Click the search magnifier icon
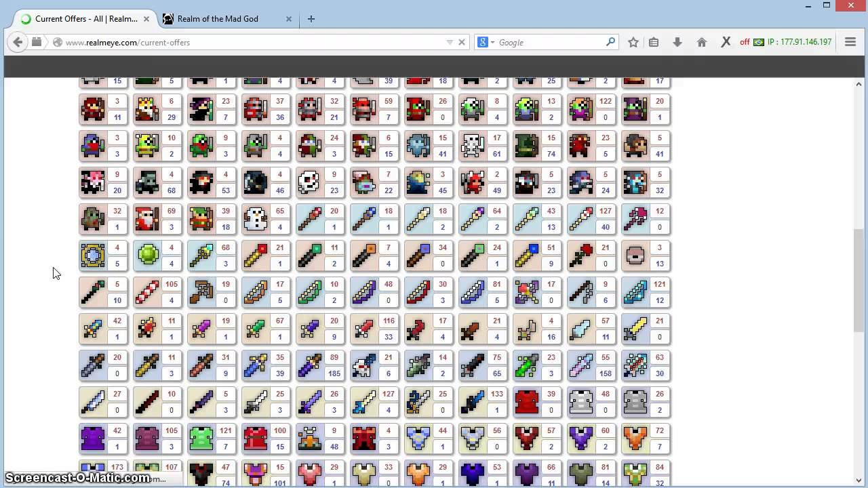868x488 pixels. 610,42
